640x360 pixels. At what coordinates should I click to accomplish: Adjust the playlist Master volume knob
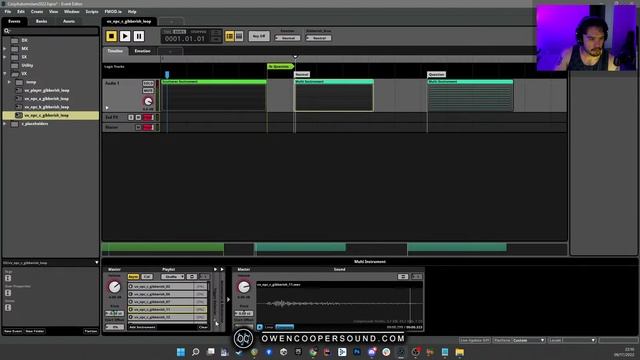[x=115, y=287]
